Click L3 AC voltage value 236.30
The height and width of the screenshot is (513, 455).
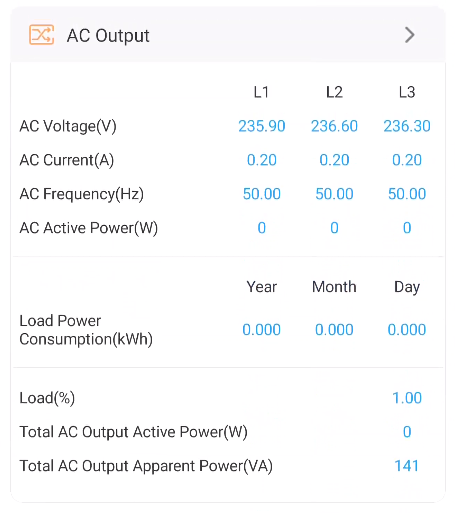pos(407,126)
